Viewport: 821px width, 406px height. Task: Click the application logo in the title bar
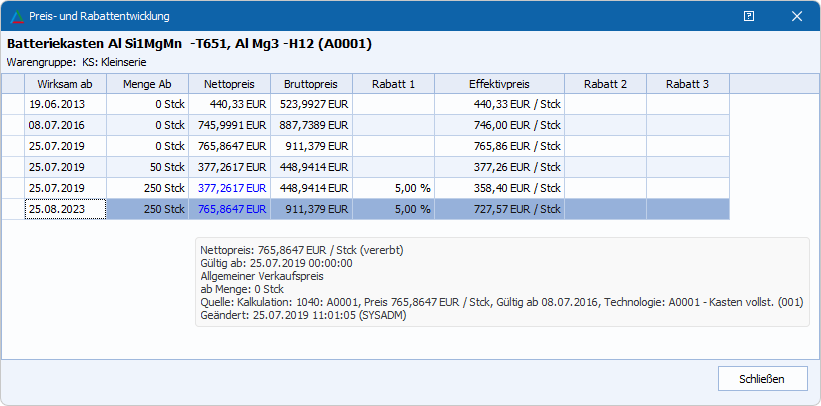click(17, 16)
